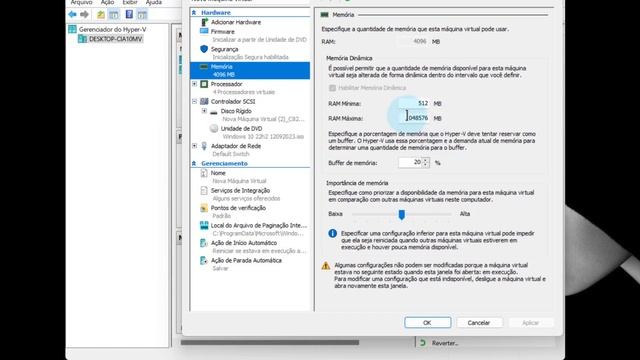Collapse the Gerenciamento section header
This screenshot has height=360, width=640.
pos(194,163)
